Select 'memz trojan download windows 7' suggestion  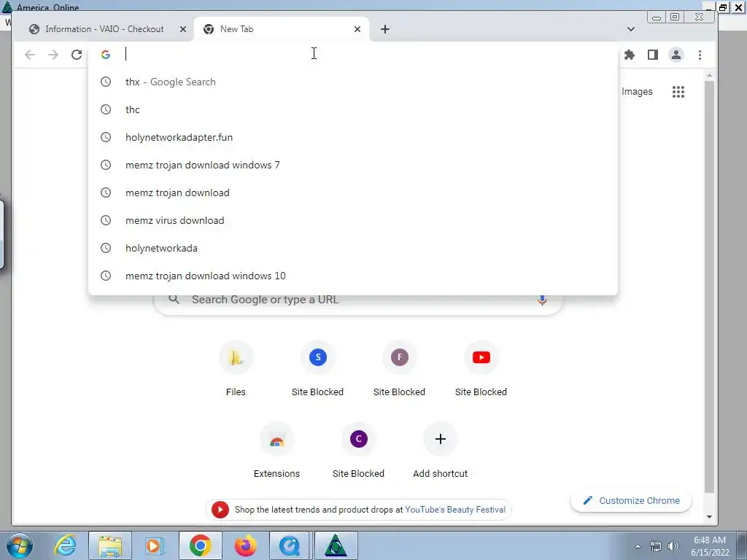pyautogui.click(x=353, y=165)
